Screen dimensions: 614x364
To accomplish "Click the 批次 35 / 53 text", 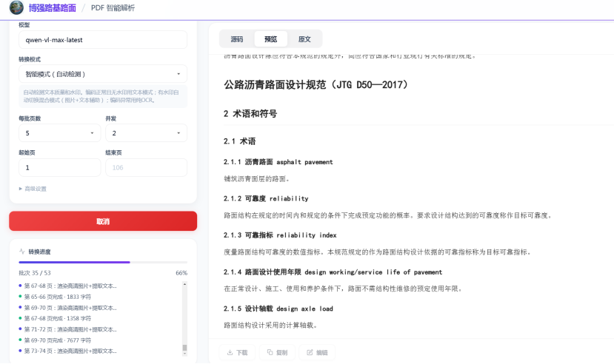I will click(35, 273).
